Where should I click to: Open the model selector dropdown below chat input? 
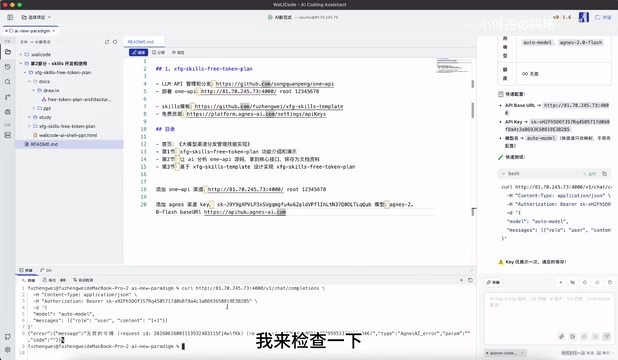tap(505, 353)
